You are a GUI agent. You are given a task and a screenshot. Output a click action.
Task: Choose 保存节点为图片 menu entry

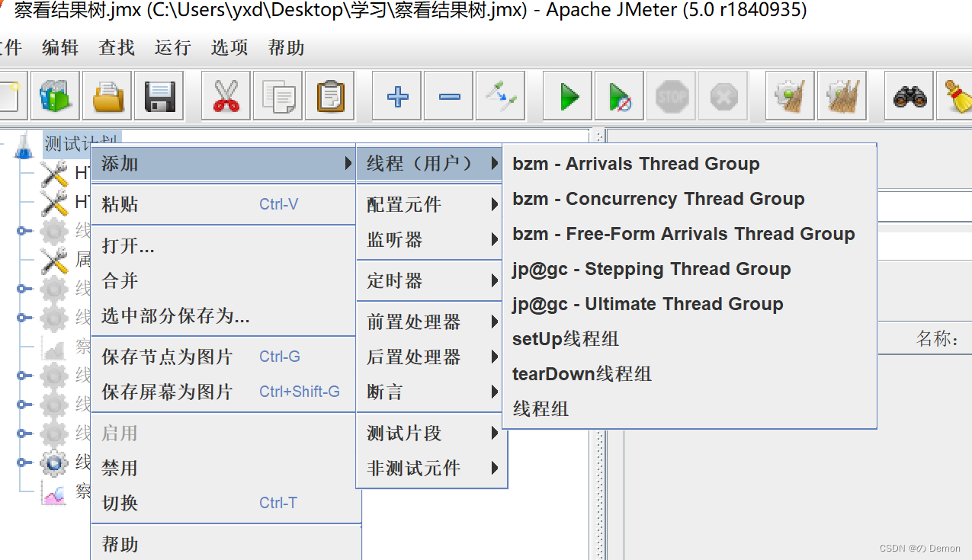pyautogui.click(x=223, y=357)
